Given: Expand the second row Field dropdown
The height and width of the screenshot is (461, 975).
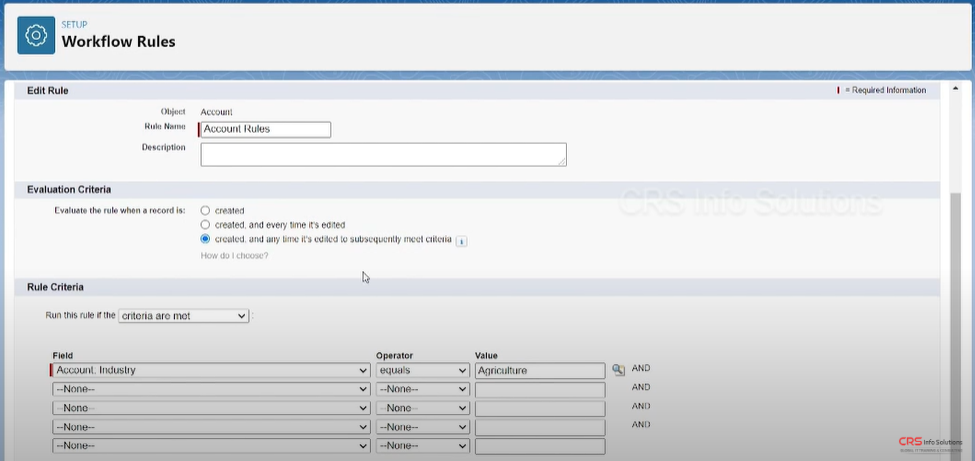Looking at the screenshot, I should click(x=211, y=390).
